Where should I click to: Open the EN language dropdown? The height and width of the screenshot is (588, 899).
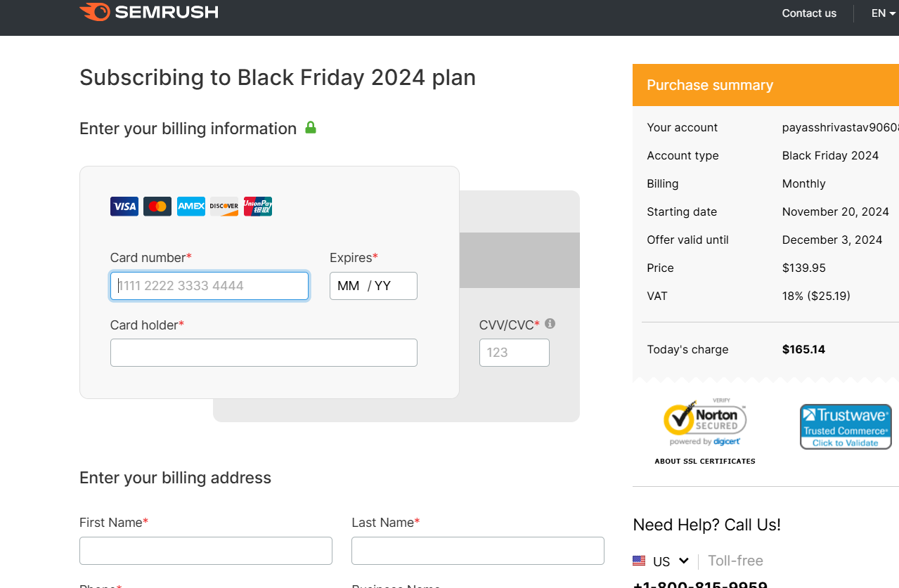coord(883,13)
